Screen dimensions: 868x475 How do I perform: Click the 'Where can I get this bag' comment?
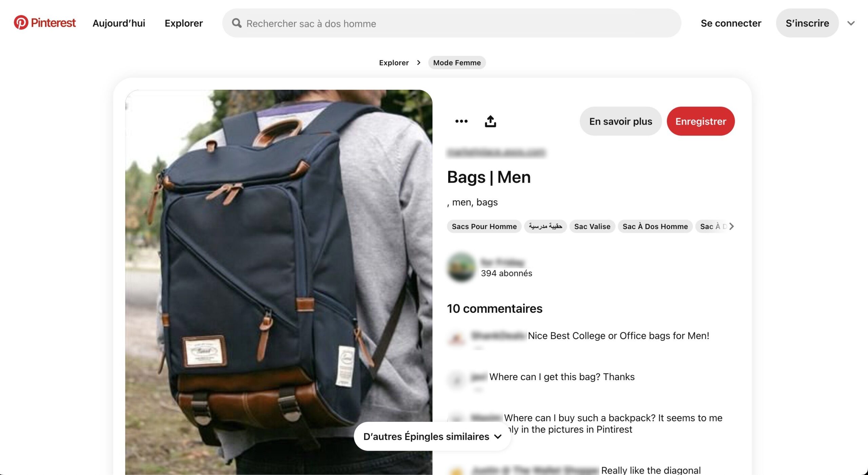coord(562,377)
